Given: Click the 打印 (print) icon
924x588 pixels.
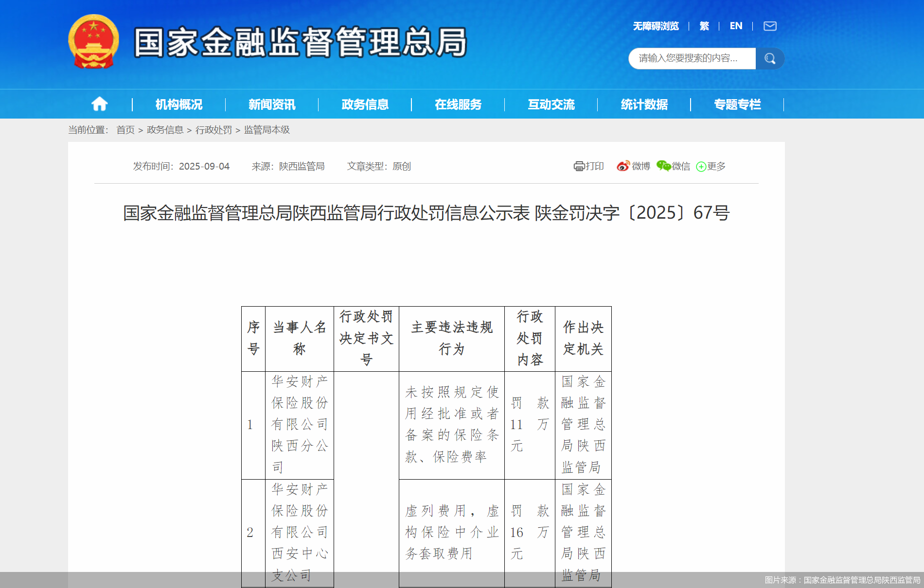Looking at the screenshot, I should [x=579, y=166].
